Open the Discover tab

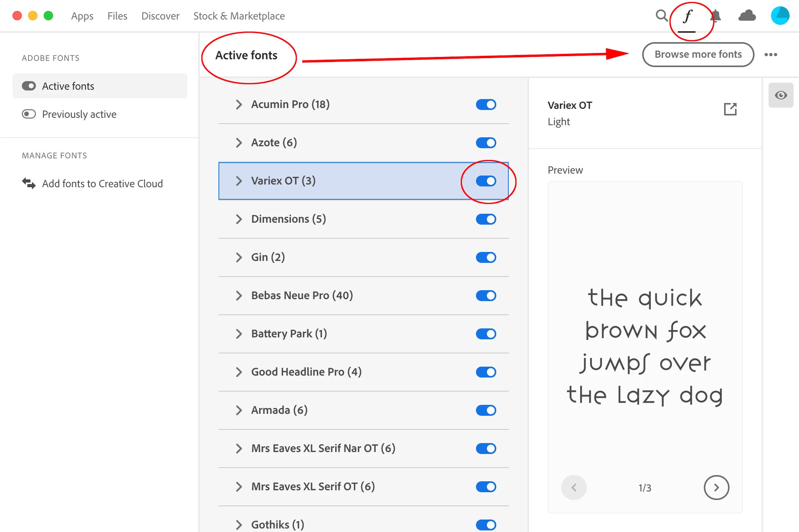[x=160, y=16]
